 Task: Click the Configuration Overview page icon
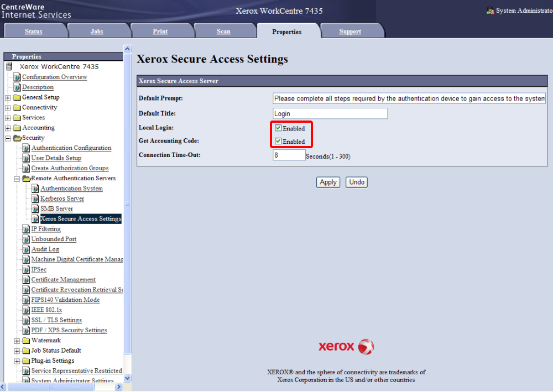[x=17, y=77]
